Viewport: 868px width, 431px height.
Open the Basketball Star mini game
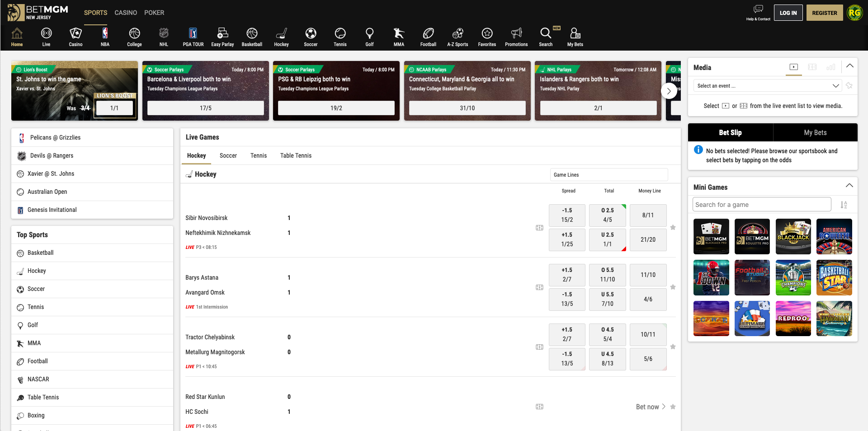[834, 277]
